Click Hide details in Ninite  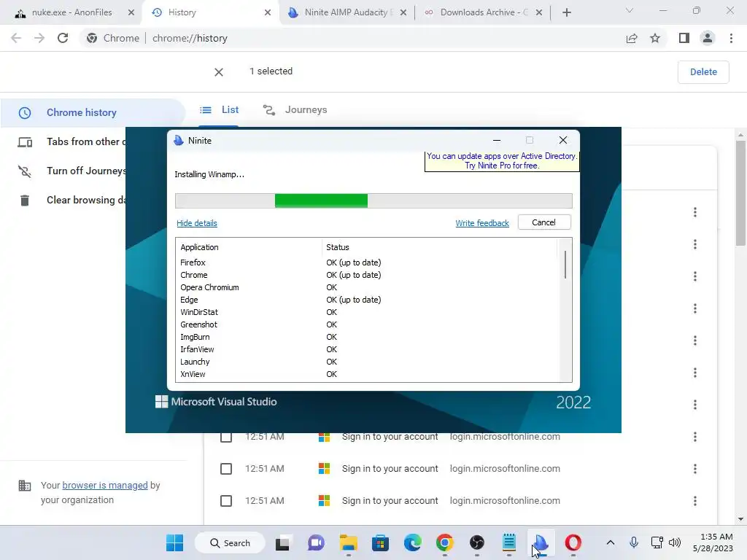click(197, 223)
